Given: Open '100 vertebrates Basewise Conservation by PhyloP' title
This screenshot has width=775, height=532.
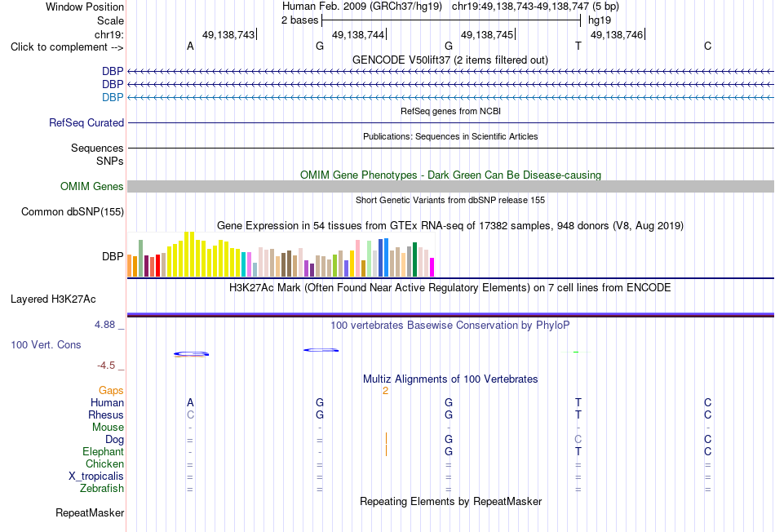Looking at the screenshot, I should click(x=450, y=326).
